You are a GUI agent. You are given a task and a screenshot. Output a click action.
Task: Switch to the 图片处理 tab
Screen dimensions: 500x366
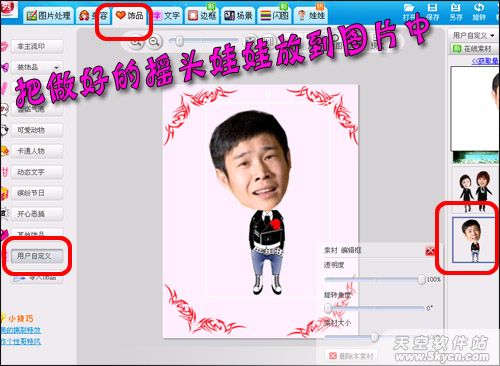click(49, 15)
